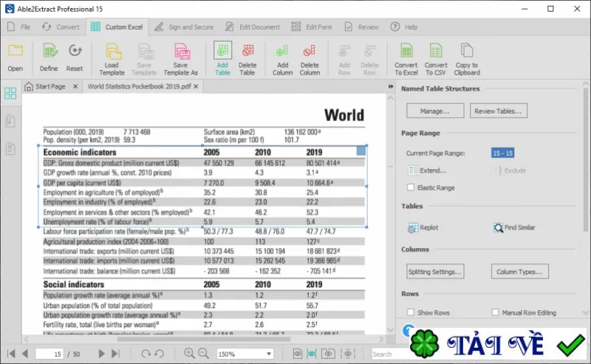Viewport: 591px width, 364px height.
Task: Reset the table definition
Action: pyautogui.click(x=75, y=58)
